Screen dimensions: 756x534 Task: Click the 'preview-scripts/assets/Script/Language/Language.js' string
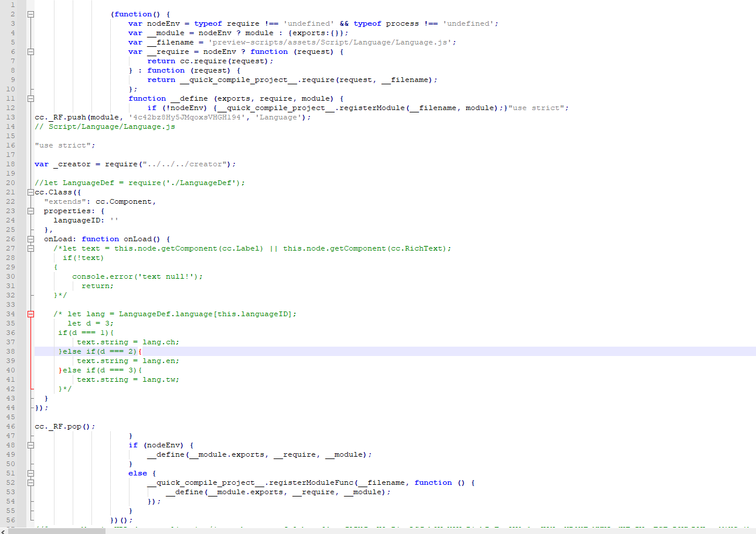tap(330, 42)
